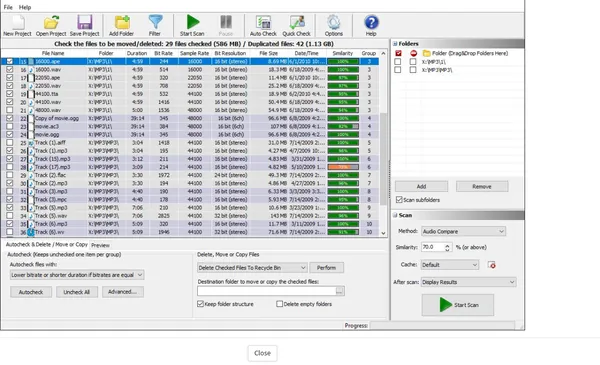Screen dimensions: 600x365
Task: Check the box for 48000.wav row
Action: (10, 110)
